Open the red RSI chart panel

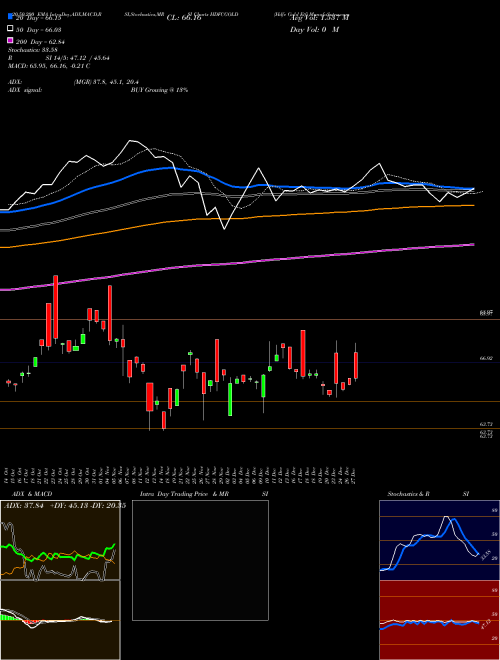tap(439, 620)
